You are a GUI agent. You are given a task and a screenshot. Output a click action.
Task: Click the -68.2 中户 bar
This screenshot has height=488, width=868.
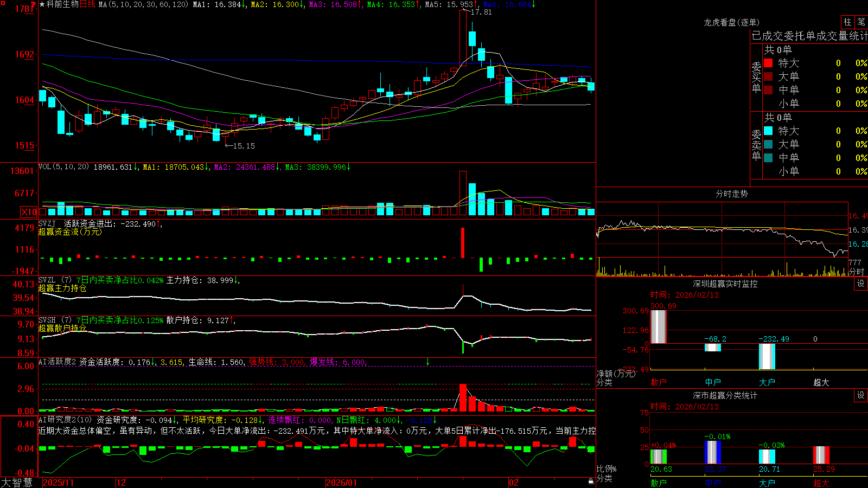coord(713,347)
